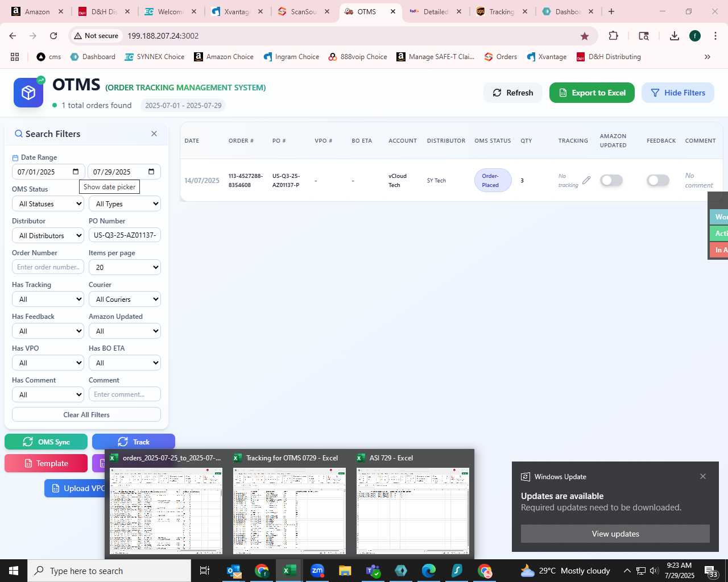728x582 pixels.
Task: Click Windows search box in taskbar
Action: tap(109, 571)
